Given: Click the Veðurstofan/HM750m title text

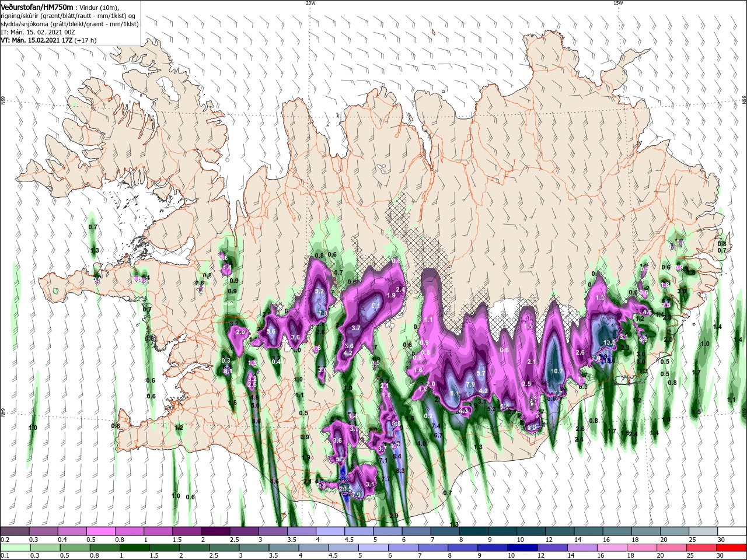Looking at the screenshot, I should click(37, 6).
